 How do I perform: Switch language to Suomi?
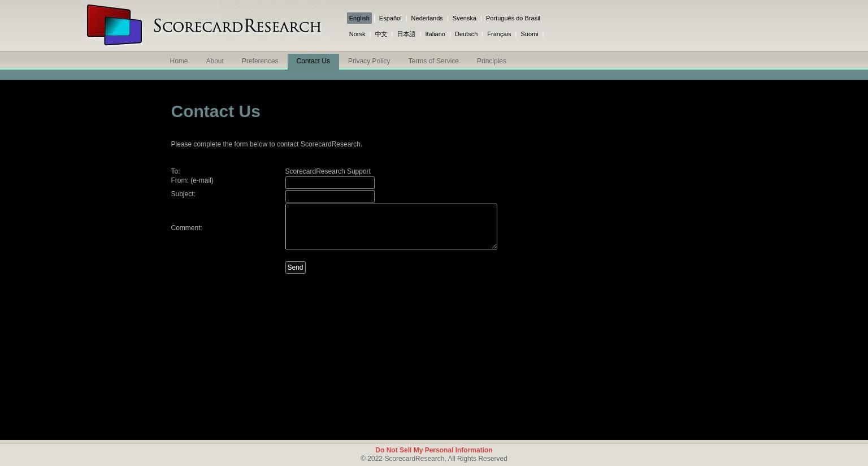[x=529, y=34]
